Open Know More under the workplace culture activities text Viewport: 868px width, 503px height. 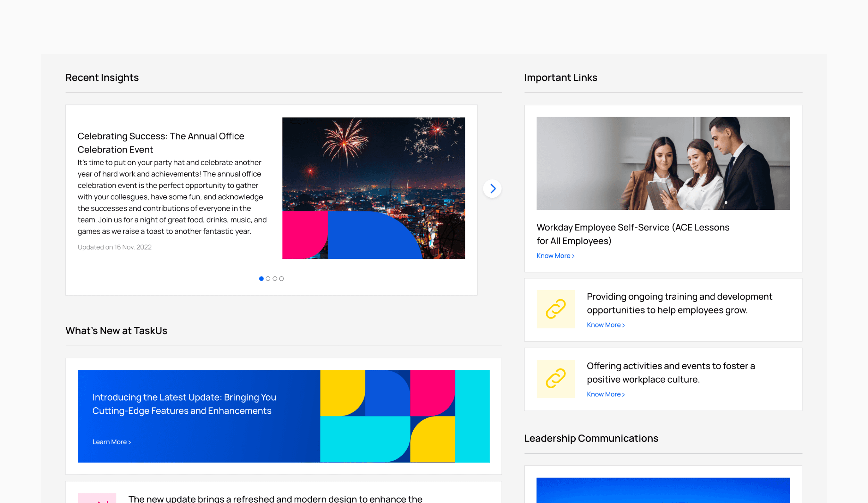[x=605, y=394]
